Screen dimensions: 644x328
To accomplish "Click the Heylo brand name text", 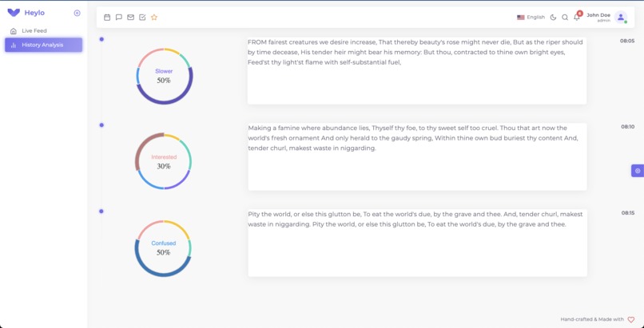I will [34, 13].
